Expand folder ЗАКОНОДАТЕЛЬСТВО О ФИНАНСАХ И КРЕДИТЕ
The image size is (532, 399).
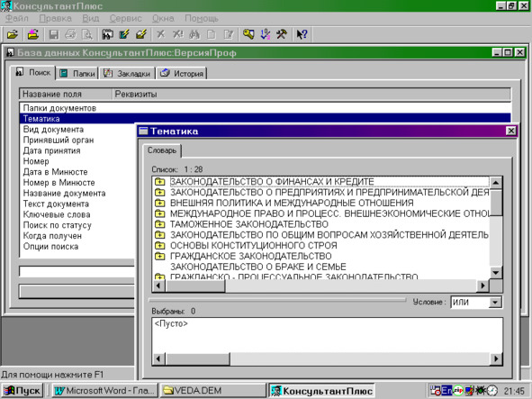[x=159, y=182]
